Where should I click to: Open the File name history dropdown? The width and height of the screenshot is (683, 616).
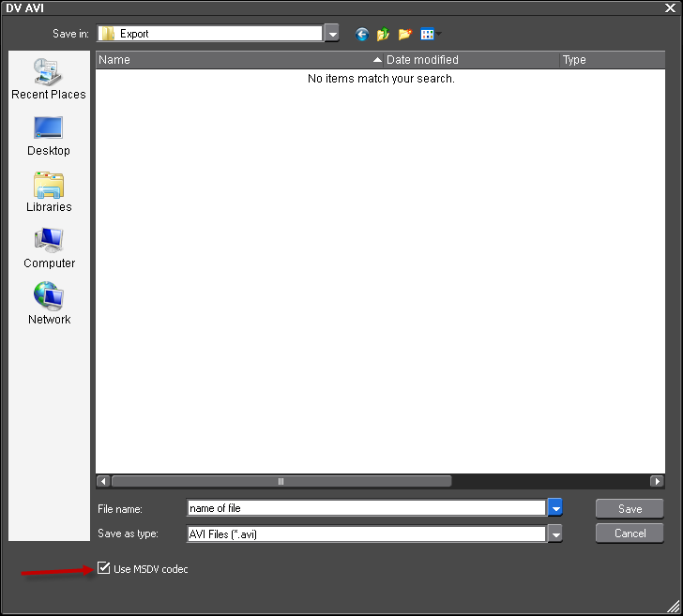tap(555, 508)
